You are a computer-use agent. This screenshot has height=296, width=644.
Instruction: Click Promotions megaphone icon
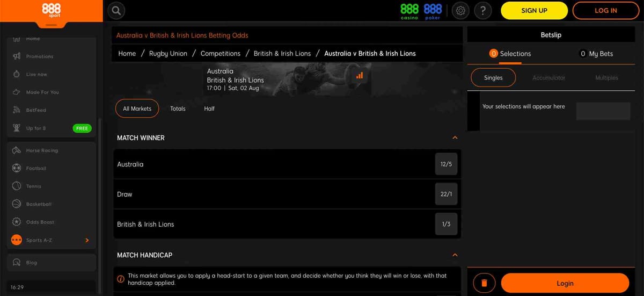click(17, 56)
